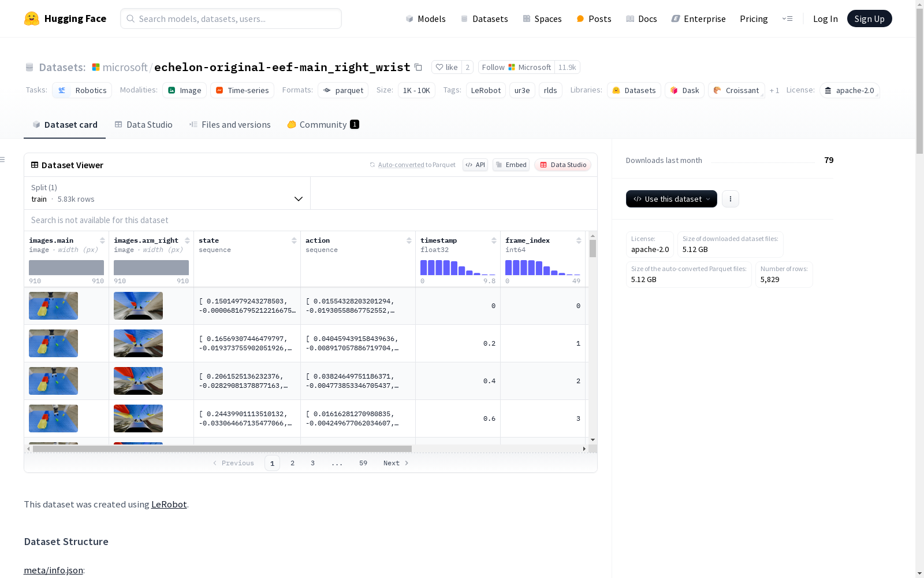
Task: Click the search models and datasets field
Action: pyautogui.click(x=231, y=18)
